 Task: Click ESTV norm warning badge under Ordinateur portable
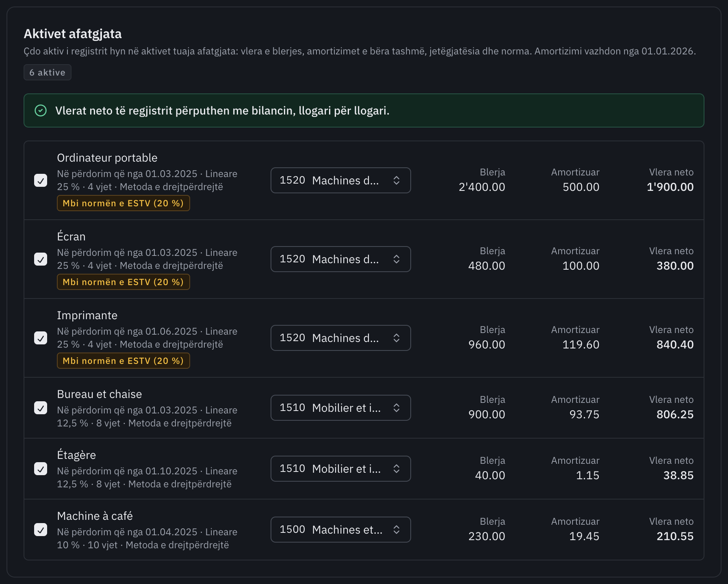point(123,203)
